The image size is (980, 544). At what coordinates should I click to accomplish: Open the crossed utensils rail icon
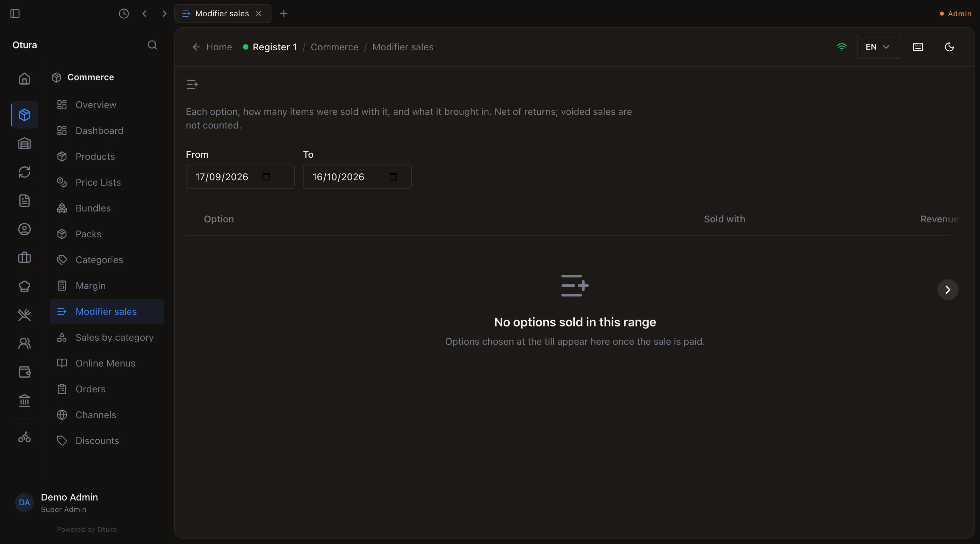24,315
